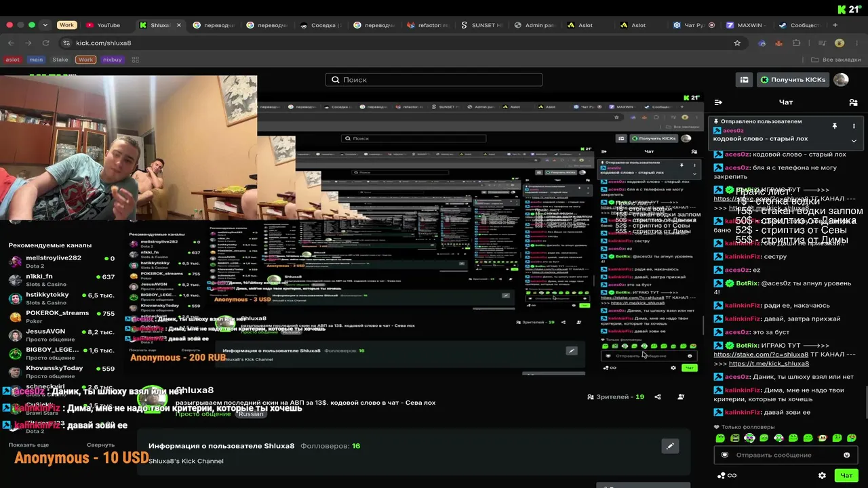Collapse the chat panel
Screen dimensions: 868x488
[x=718, y=102]
